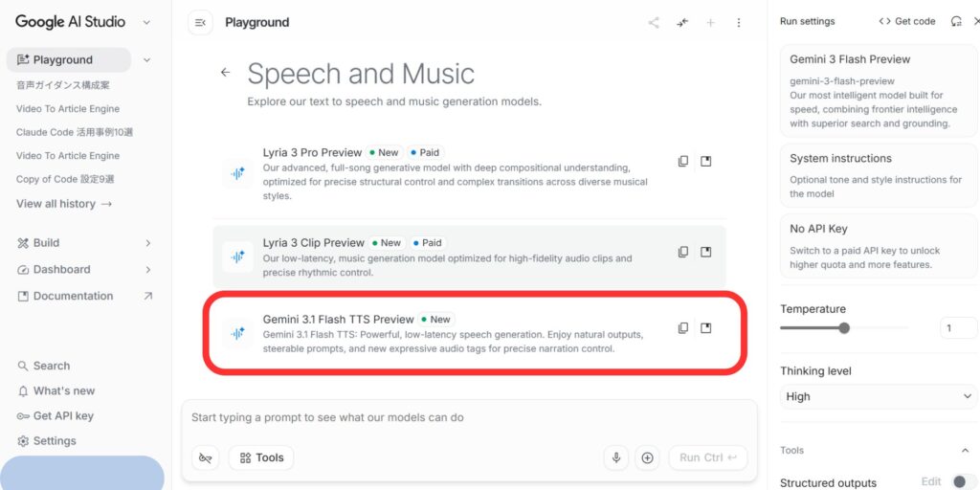Collapse the Tools section in run settings

965,450
